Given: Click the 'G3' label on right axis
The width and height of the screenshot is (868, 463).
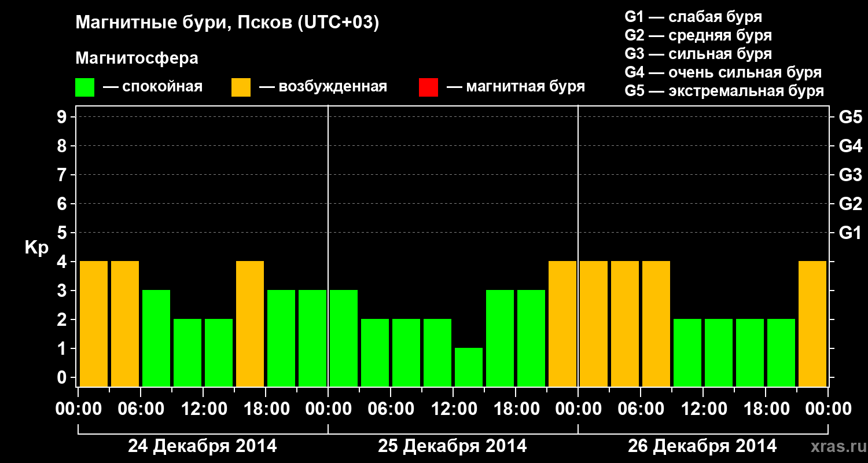Looking at the screenshot, I should [851, 175].
